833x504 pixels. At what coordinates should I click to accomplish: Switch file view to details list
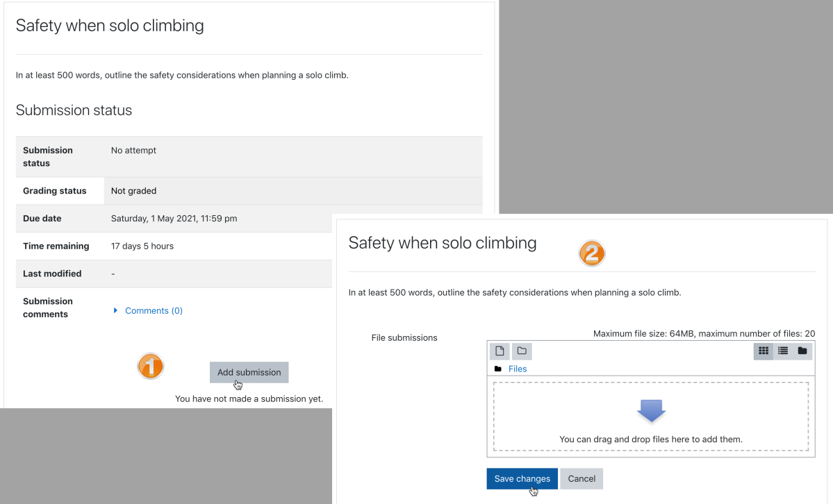(783, 351)
